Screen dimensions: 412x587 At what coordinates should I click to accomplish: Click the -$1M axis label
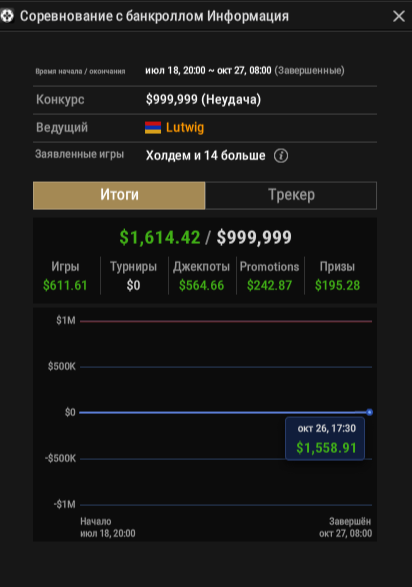(64, 504)
